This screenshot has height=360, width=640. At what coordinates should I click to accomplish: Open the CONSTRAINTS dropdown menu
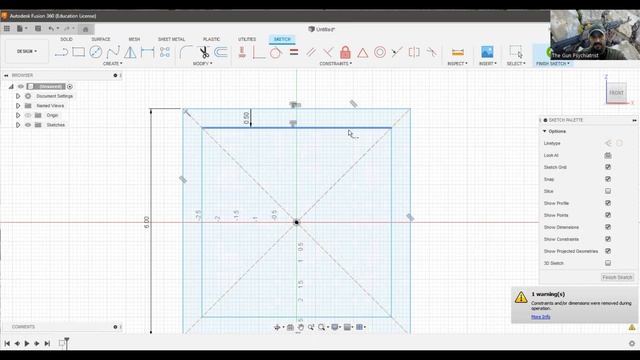336,64
